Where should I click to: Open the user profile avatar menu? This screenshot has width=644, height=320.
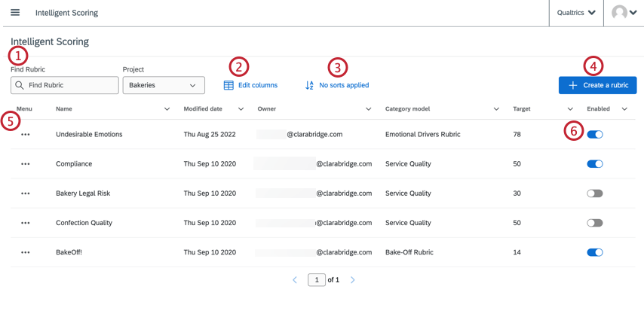coord(624,13)
